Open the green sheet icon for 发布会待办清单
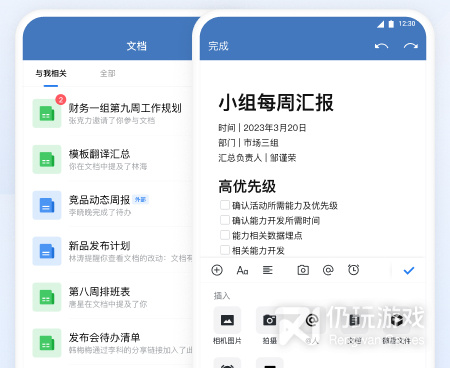The image size is (450, 368). click(47, 343)
